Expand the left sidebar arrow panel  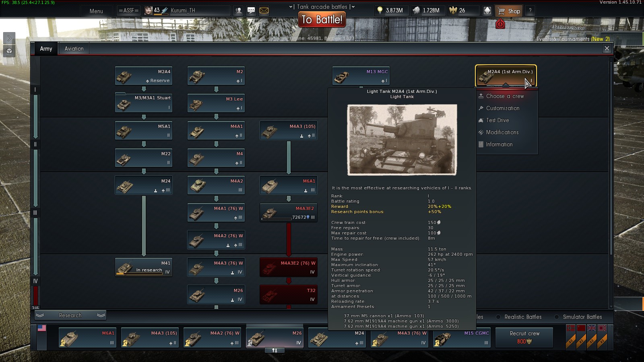tap(9, 38)
